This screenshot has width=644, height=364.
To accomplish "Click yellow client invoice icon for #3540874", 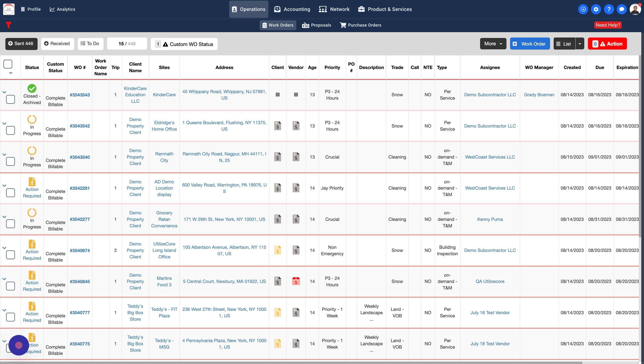I will click(x=278, y=250).
